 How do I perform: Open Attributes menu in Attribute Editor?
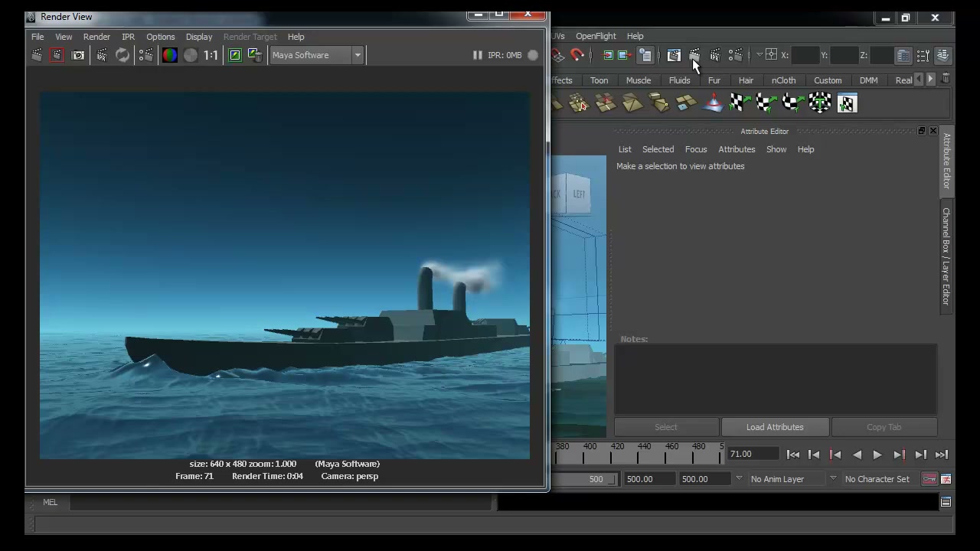coord(737,149)
